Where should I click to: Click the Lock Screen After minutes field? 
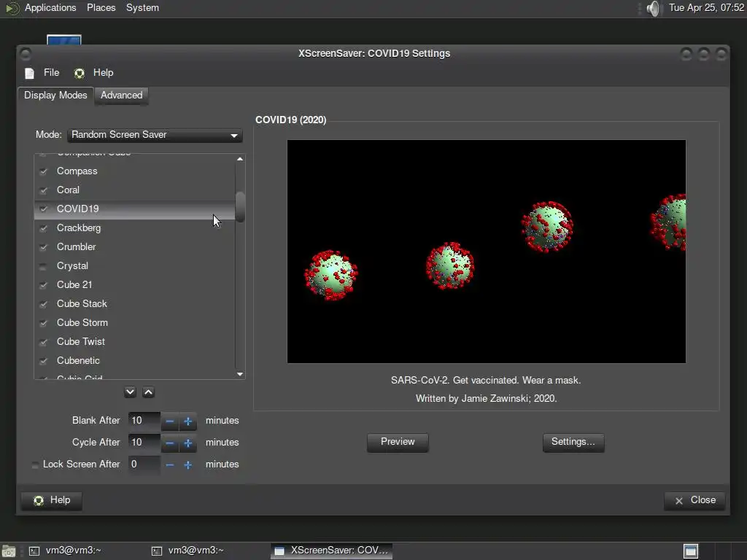144,464
